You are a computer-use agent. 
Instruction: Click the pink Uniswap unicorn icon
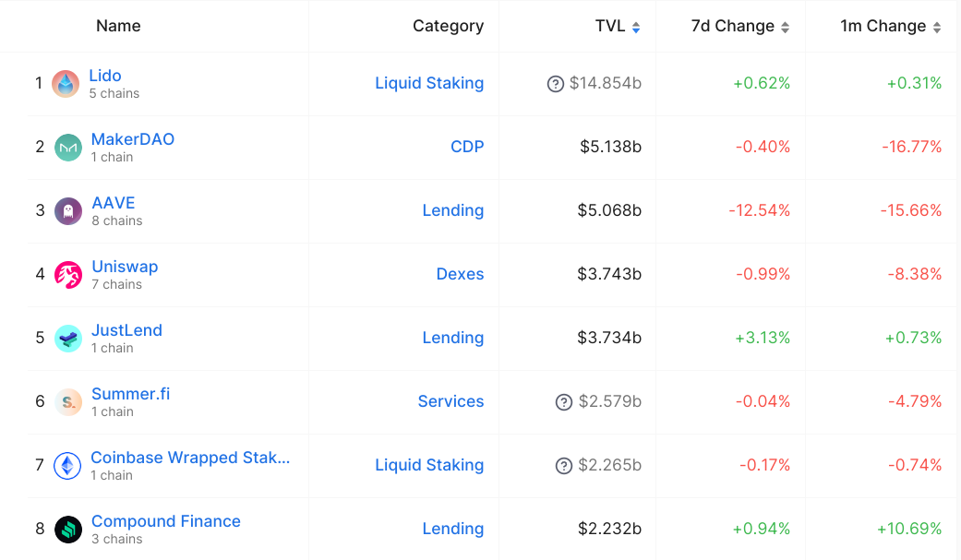(68, 275)
